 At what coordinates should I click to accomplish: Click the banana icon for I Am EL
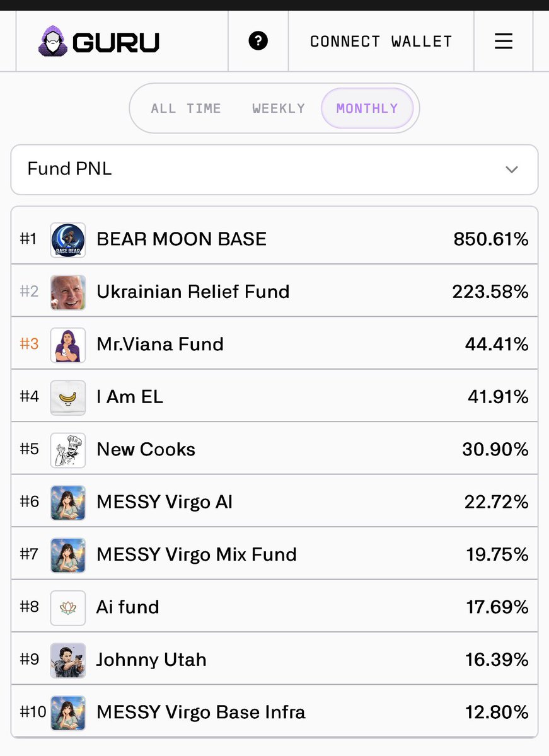[68, 398]
